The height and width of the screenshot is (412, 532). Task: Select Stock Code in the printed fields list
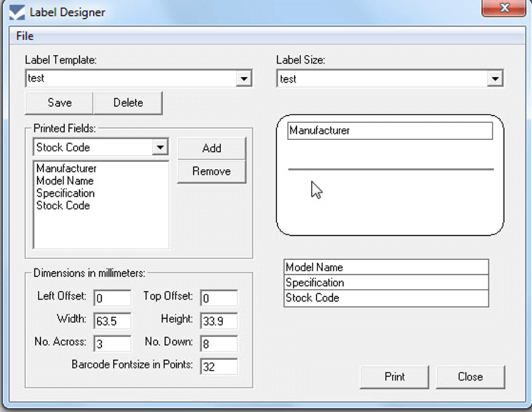point(63,205)
